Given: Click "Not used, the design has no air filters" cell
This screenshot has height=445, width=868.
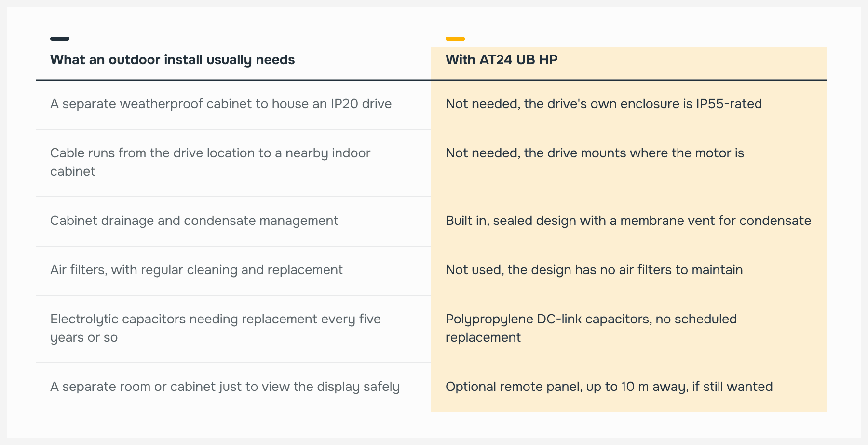Looking at the screenshot, I should coord(629,271).
